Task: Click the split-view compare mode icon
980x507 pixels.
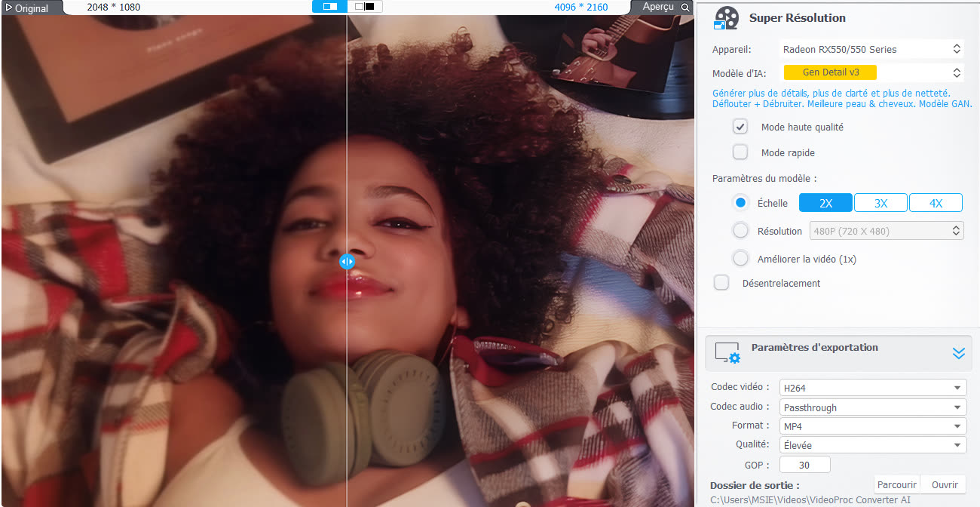Action: click(x=330, y=7)
